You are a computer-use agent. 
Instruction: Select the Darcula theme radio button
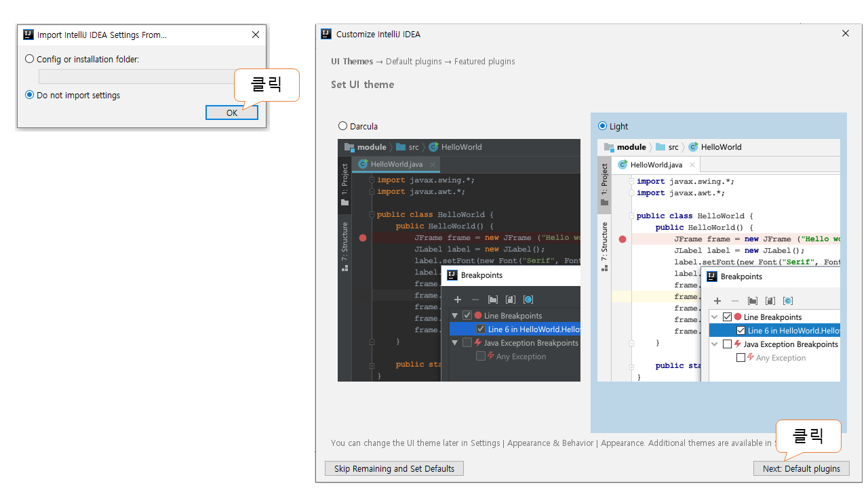click(343, 126)
